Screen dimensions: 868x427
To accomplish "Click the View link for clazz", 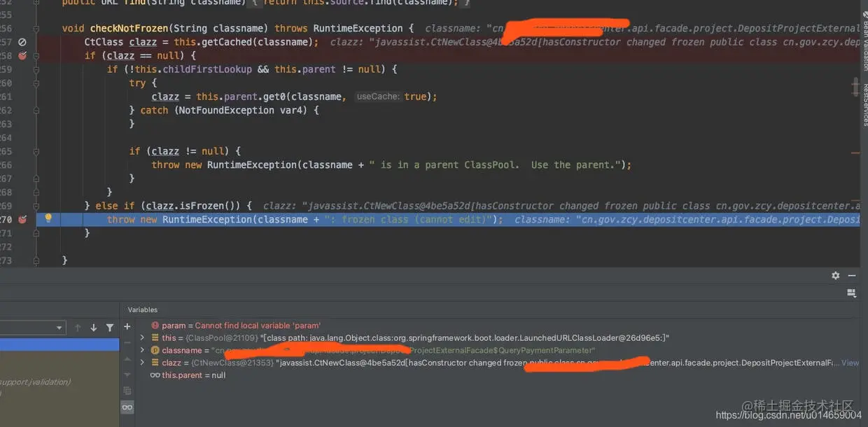I will click(x=850, y=363).
